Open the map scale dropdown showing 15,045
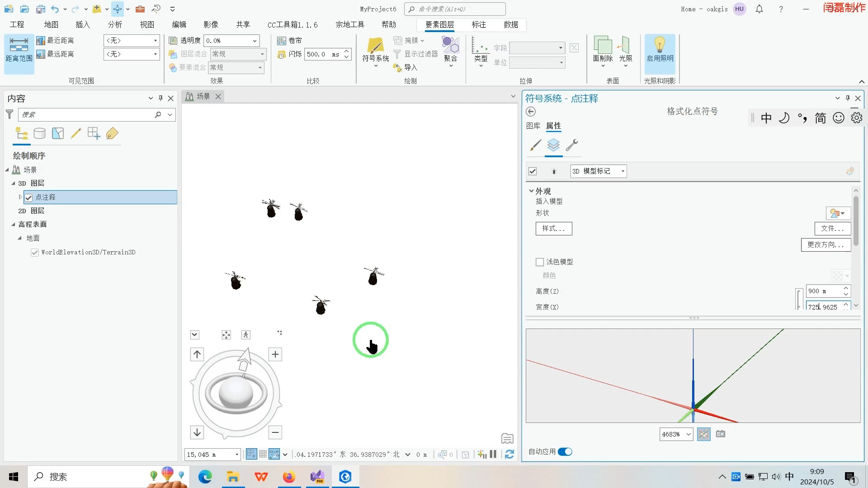 point(236,455)
